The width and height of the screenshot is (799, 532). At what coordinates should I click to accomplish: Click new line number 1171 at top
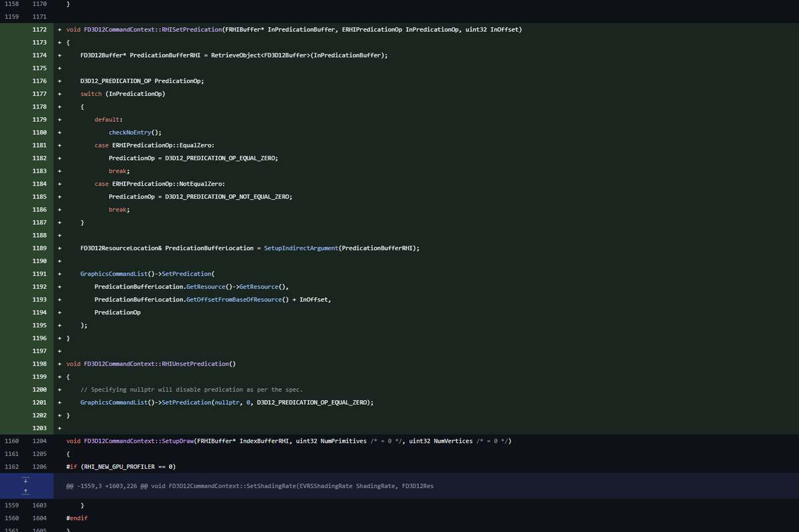tap(39, 17)
